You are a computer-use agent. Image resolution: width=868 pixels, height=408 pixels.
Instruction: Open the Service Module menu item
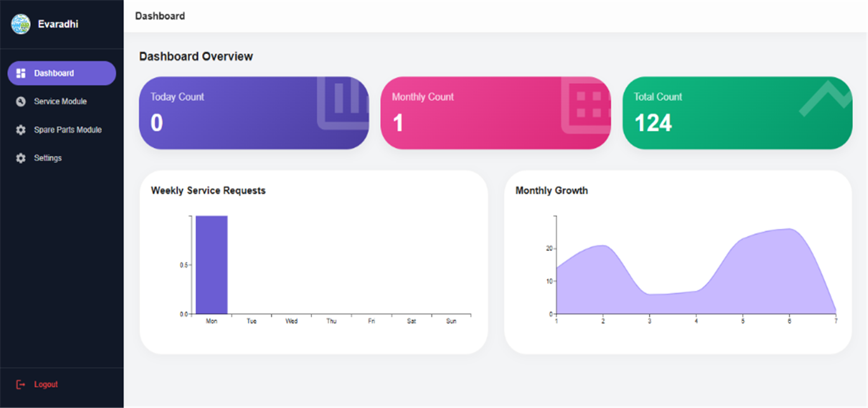click(x=62, y=102)
